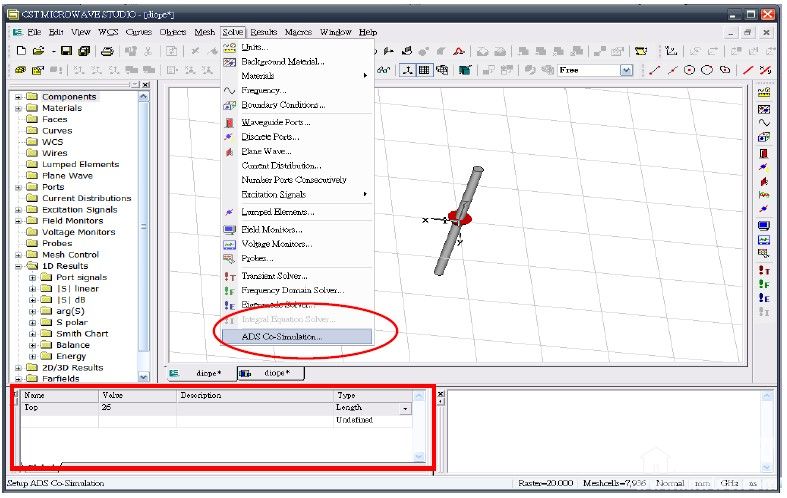Click the Discrete Port icon in the right-side toolbar
The width and height of the screenshot is (787, 498).
coord(763,167)
